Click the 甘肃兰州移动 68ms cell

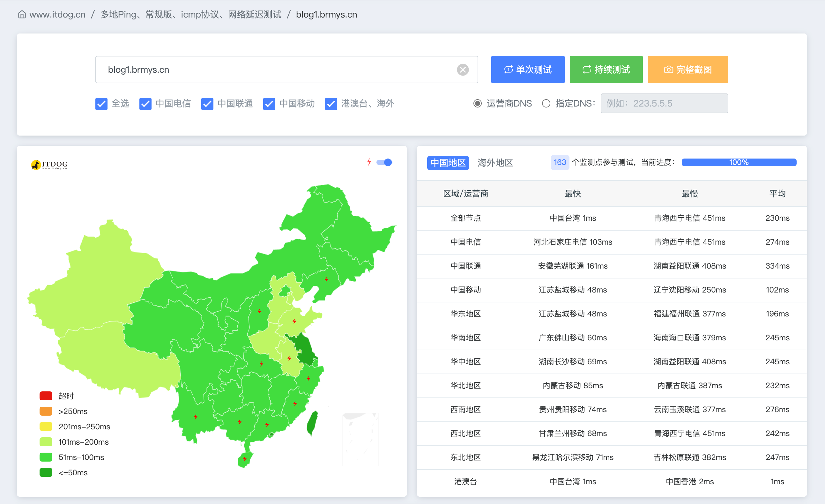573,433
